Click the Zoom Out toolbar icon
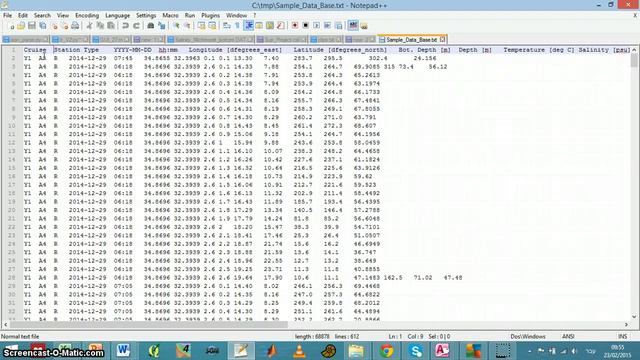640x360 pixels. 187,26
